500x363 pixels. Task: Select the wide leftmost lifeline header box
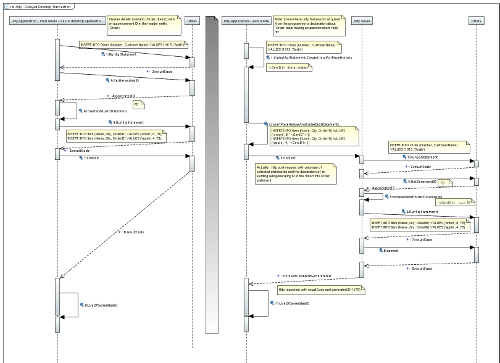(x=57, y=21)
